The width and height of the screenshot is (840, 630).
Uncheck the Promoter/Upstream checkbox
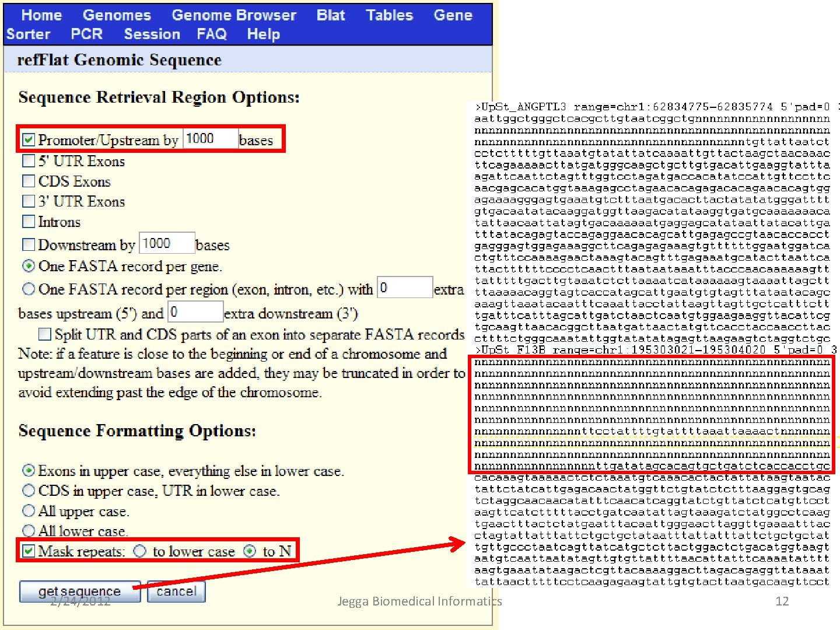(x=29, y=140)
